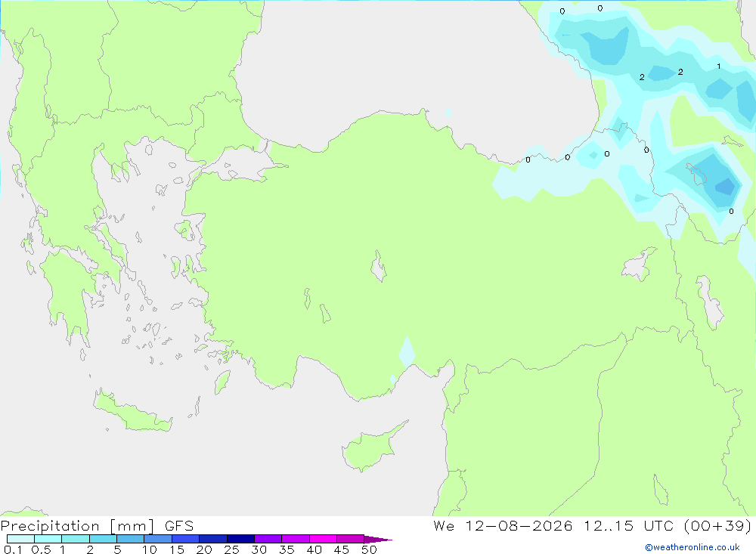The image size is (756, 554).
Task: Click the "Precipitation [mm]" title text
Action: pos(78,526)
